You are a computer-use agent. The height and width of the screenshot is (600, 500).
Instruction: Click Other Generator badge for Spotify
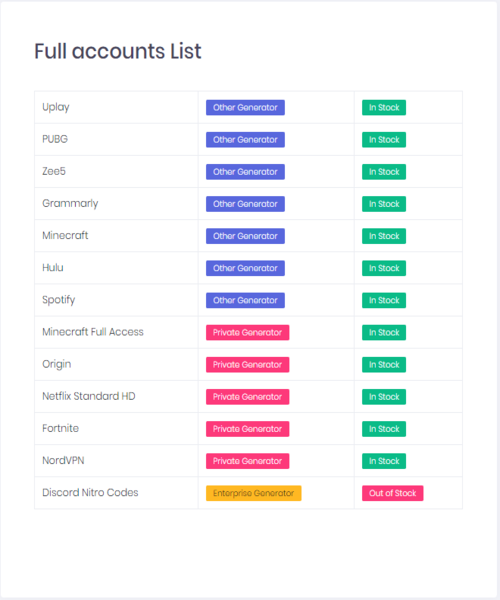click(245, 300)
